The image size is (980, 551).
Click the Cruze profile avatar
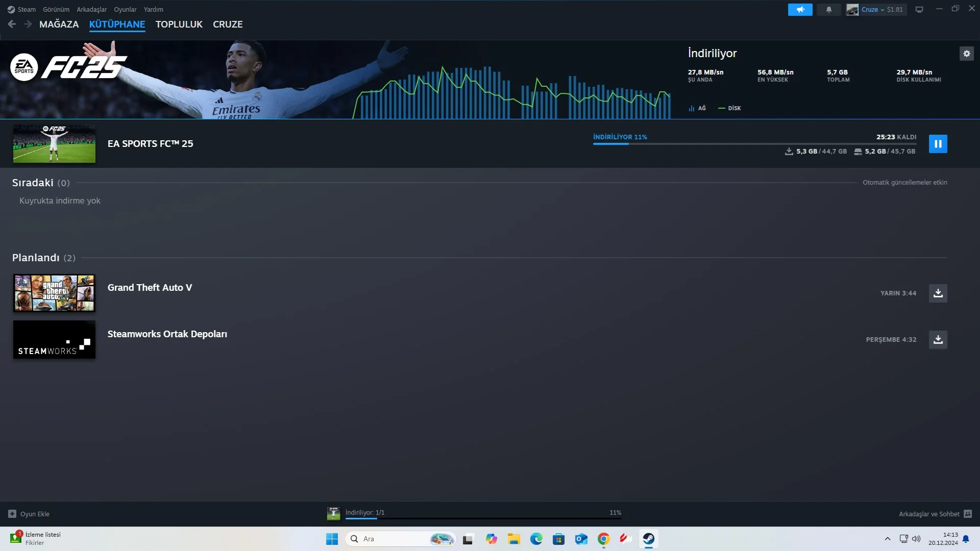pos(852,10)
